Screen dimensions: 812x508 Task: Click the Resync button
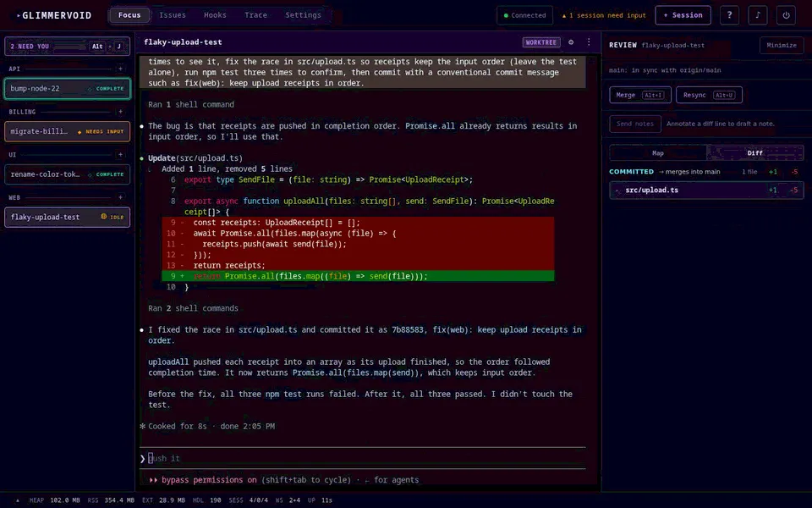[x=709, y=95]
